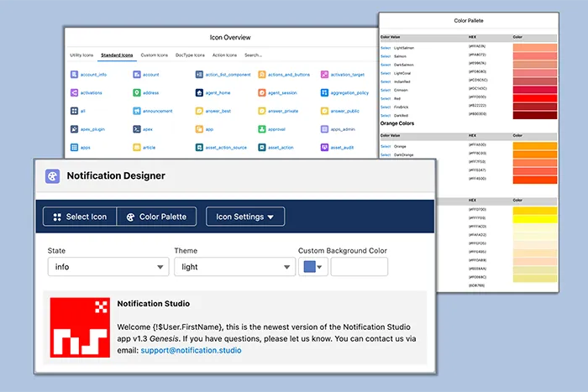Click the answer_public icon

pos(325,111)
